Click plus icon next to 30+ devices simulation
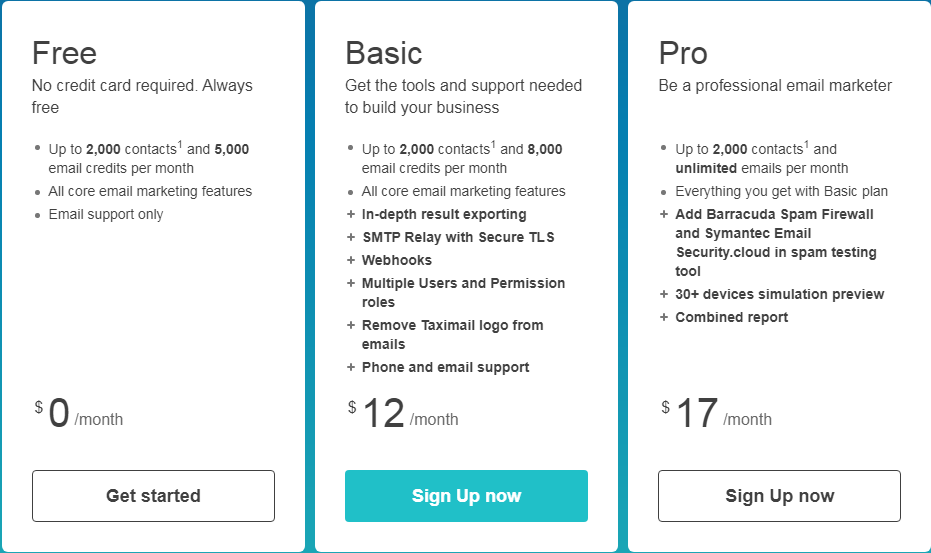This screenshot has width=931, height=553. (664, 294)
